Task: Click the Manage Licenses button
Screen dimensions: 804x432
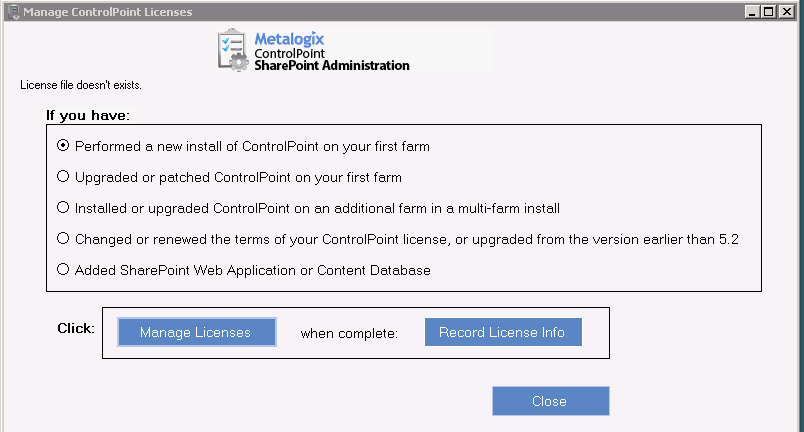Action: [197, 332]
